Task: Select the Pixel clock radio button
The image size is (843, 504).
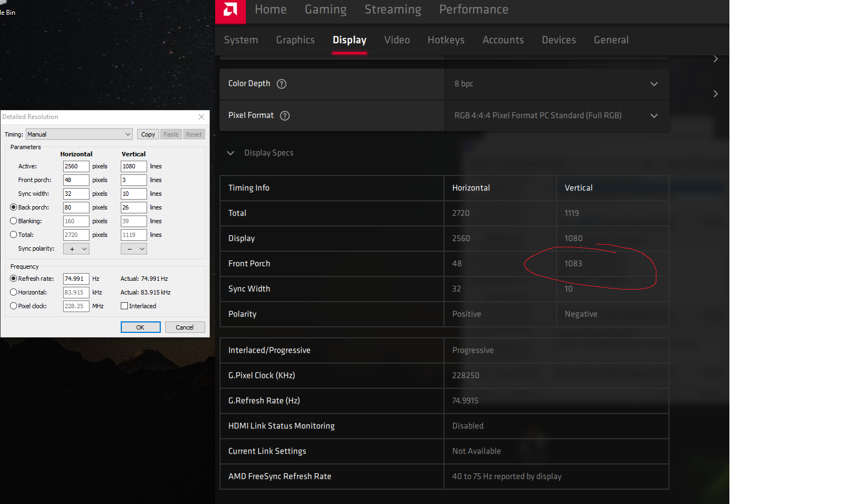Action: tap(14, 306)
